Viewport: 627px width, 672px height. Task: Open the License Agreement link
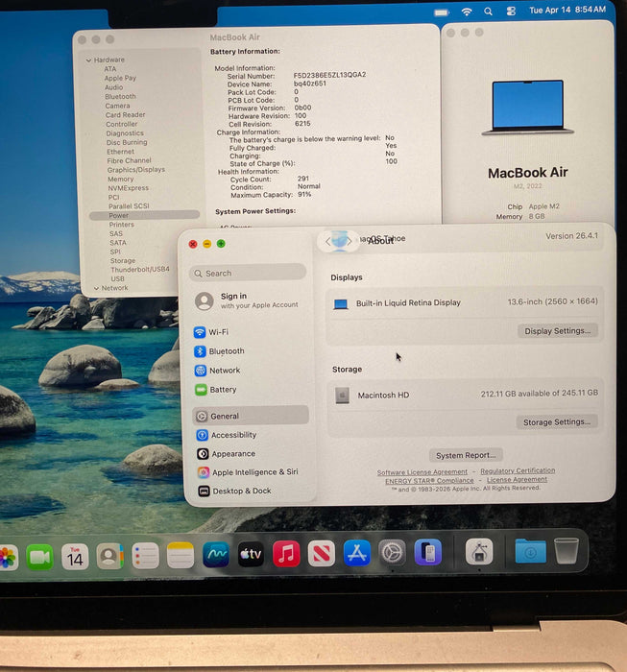click(x=517, y=480)
